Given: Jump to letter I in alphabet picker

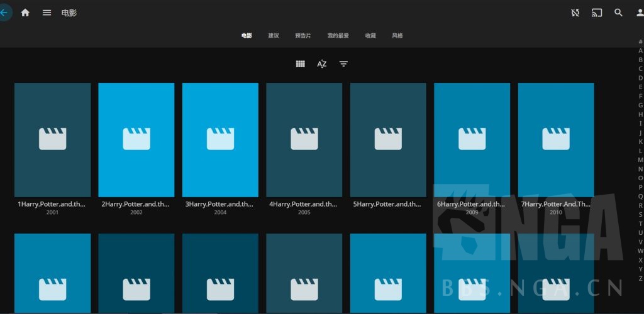Looking at the screenshot, I should [x=640, y=123].
